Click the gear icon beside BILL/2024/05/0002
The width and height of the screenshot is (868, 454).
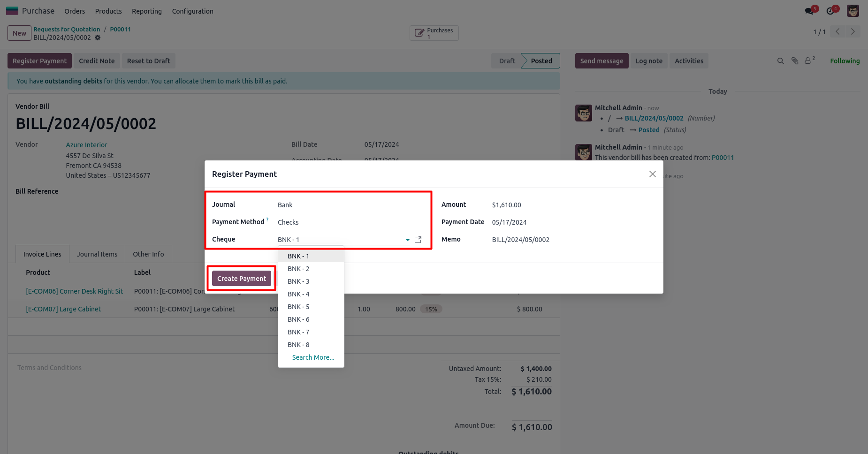[98, 38]
